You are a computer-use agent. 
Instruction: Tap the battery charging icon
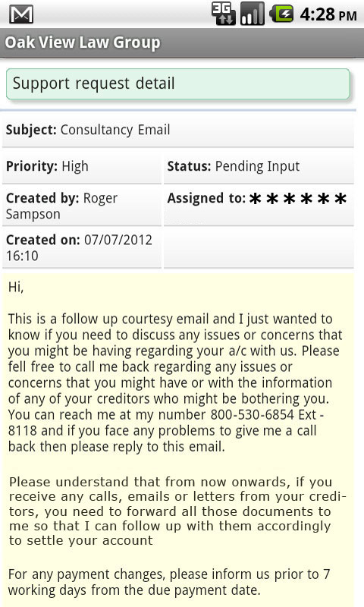click(281, 14)
